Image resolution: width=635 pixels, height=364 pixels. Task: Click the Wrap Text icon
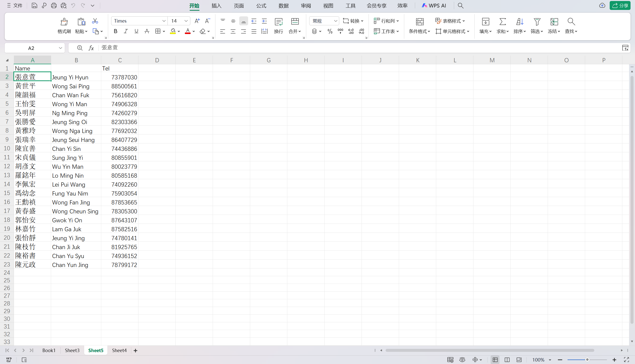pos(278,22)
